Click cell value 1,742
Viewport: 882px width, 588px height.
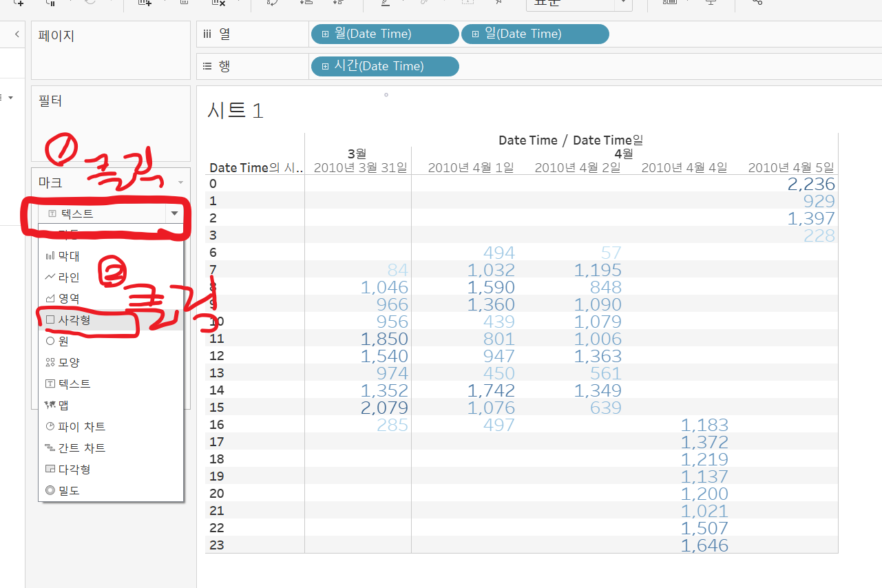[491, 390]
